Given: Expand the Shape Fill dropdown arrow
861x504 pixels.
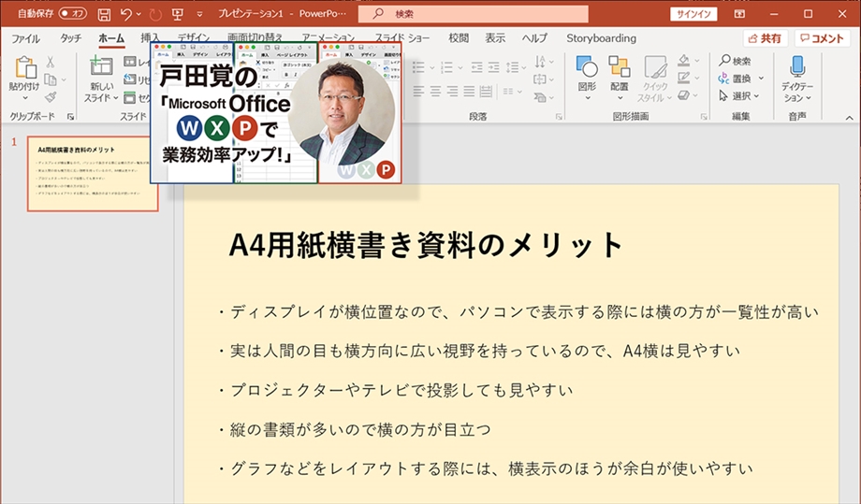Looking at the screenshot, I should [696, 62].
